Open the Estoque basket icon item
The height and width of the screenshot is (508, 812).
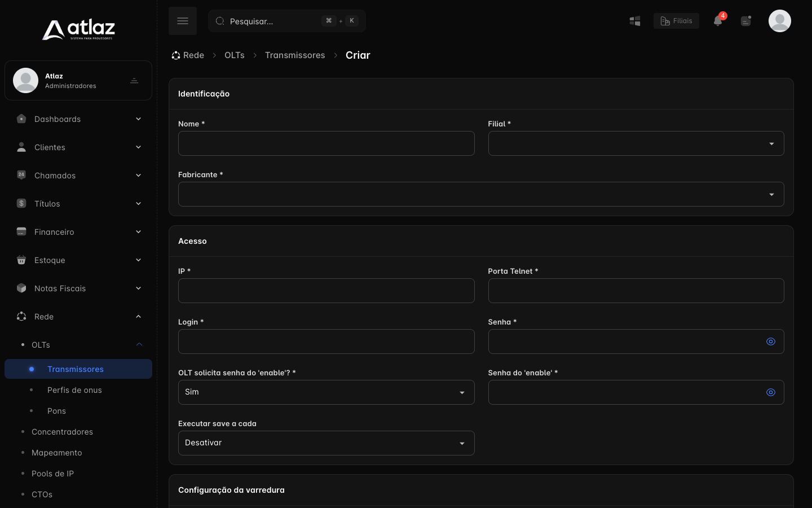point(21,260)
